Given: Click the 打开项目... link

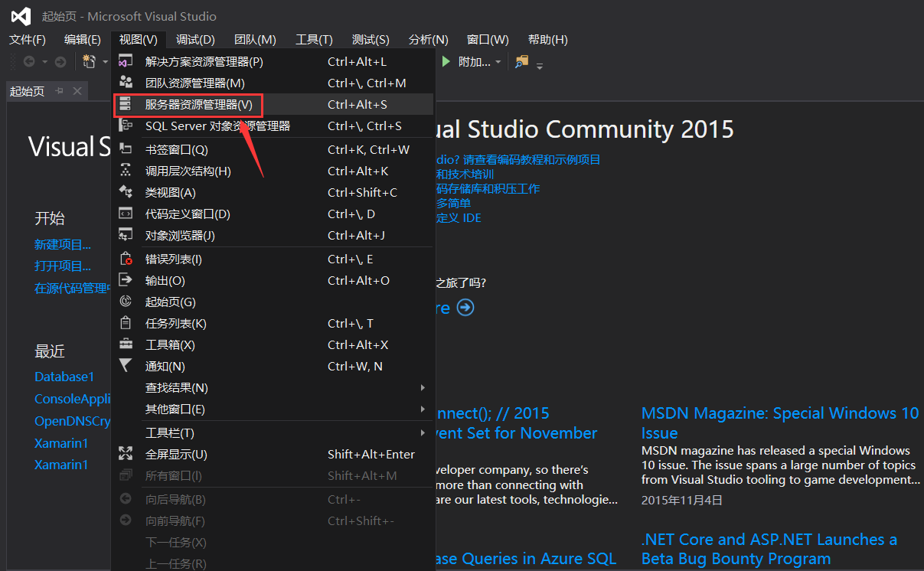Looking at the screenshot, I should point(63,266).
